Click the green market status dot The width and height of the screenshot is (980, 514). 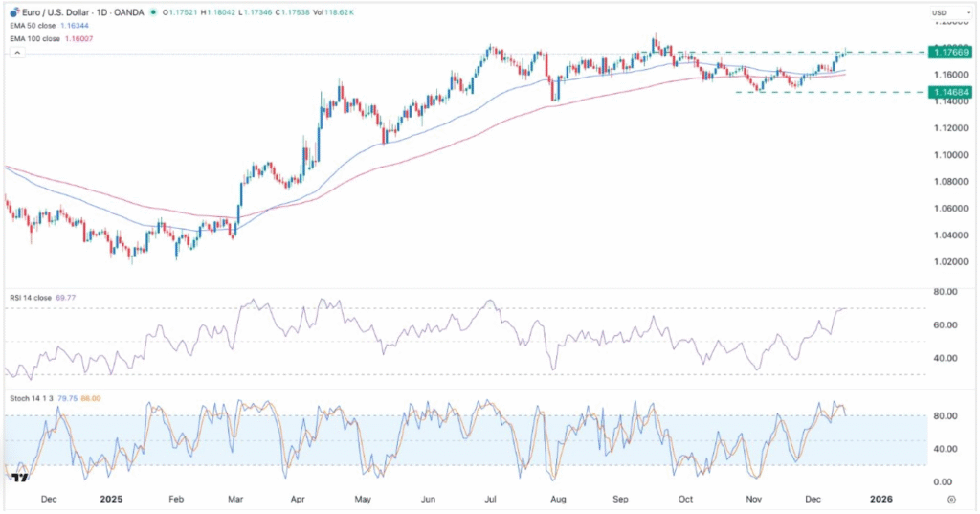point(153,12)
